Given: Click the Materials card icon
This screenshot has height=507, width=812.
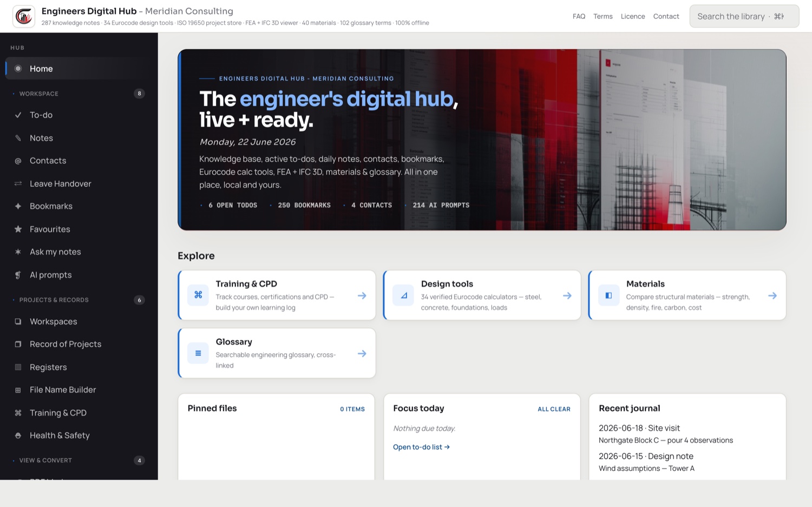Looking at the screenshot, I should [608, 295].
